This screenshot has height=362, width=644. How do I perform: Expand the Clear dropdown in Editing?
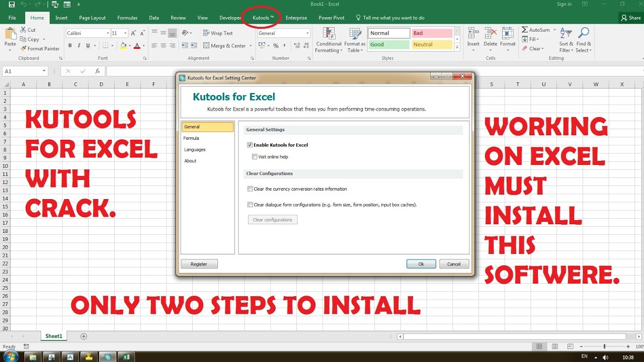tap(542, 49)
